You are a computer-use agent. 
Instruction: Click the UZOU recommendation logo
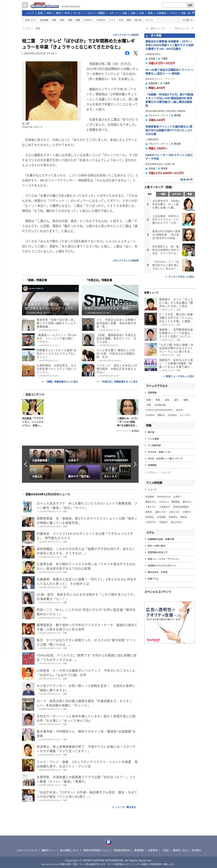(x=135, y=431)
